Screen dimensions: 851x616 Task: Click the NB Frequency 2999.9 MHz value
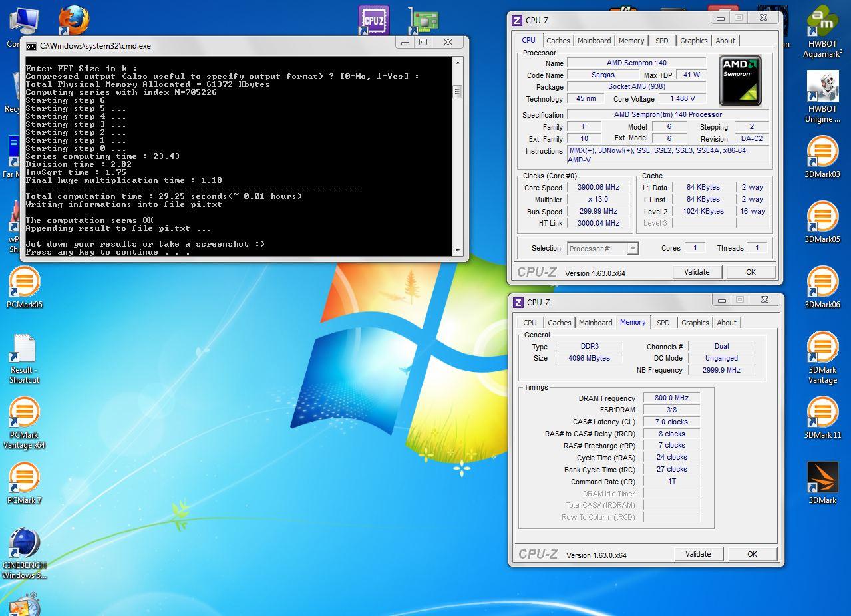(721, 370)
